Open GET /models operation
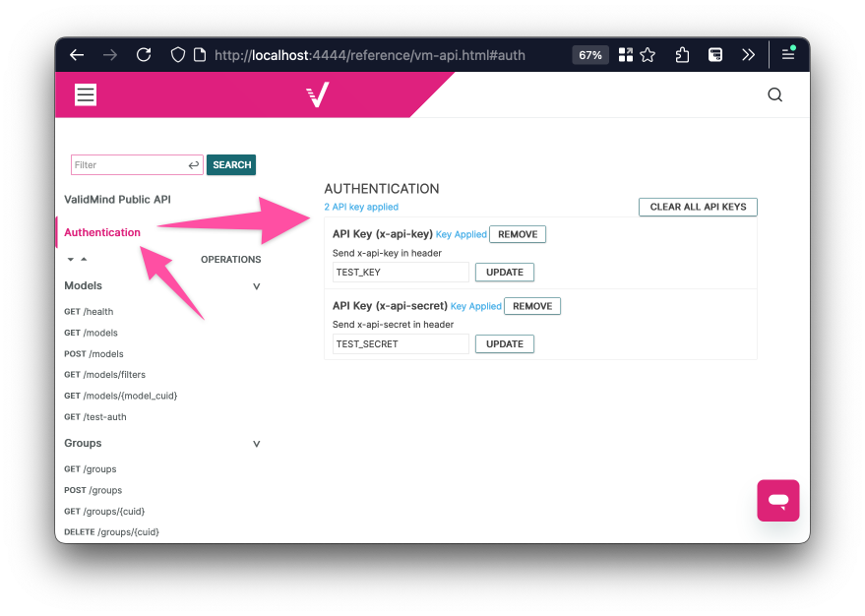The width and height of the screenshot is (865, 616). tap(91, 333)
